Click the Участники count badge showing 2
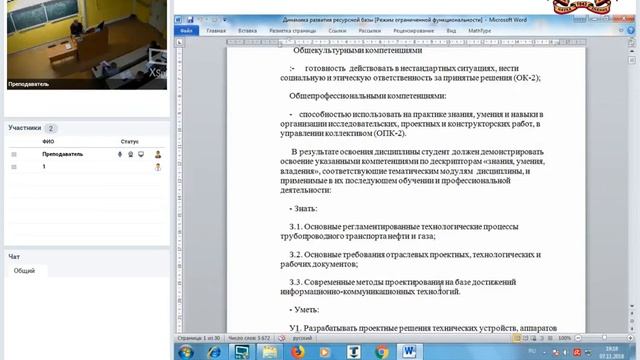 (51, 128)
